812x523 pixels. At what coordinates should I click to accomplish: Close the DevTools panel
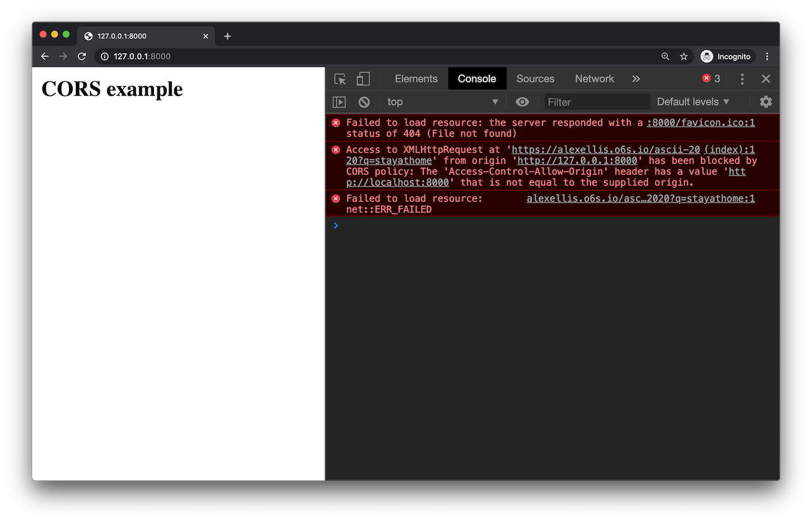pos(766,79)
